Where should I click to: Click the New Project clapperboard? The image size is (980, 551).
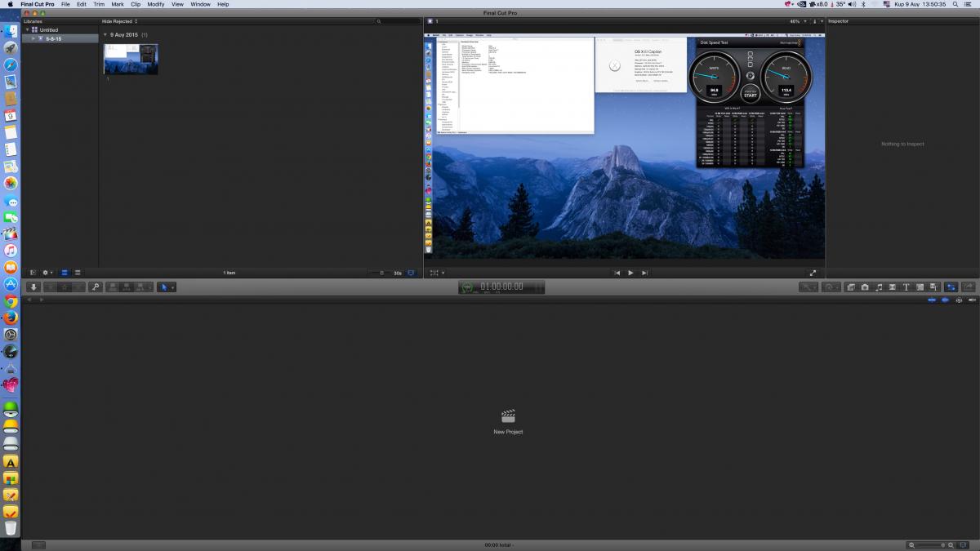click(x=508, y=416)
